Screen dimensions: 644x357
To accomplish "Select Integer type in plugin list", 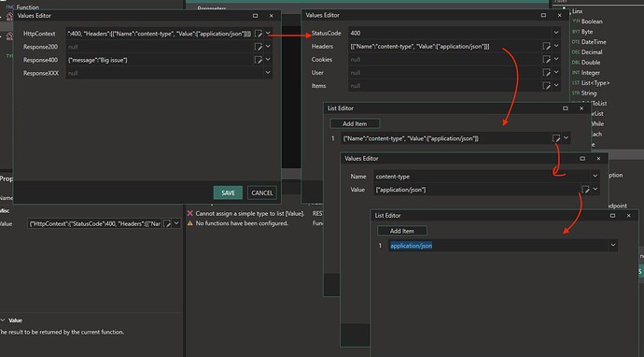I will pos(591,73).
